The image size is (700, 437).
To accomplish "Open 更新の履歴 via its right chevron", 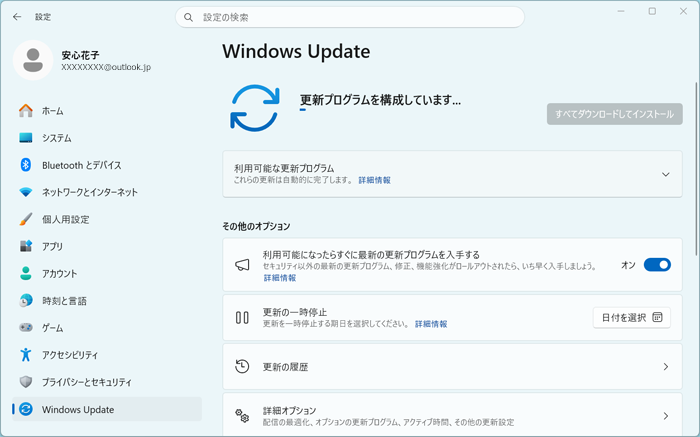I will point(666,366).
